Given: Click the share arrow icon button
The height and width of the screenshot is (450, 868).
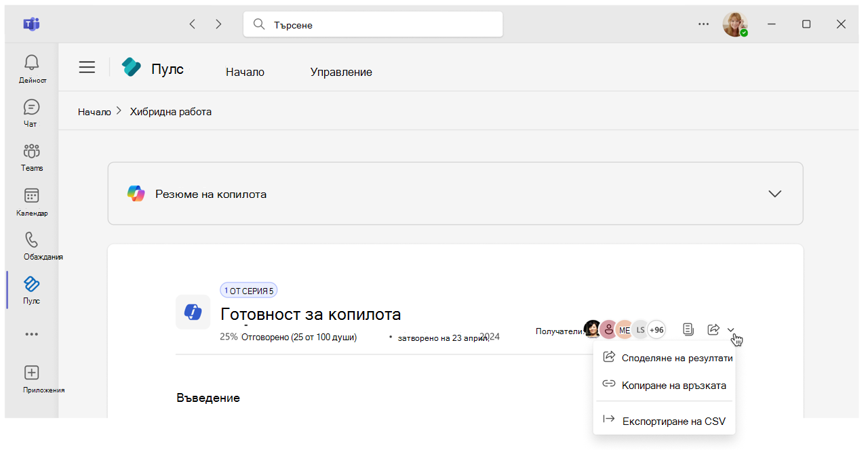Looking at the screenshot, I should coord(713,329).
